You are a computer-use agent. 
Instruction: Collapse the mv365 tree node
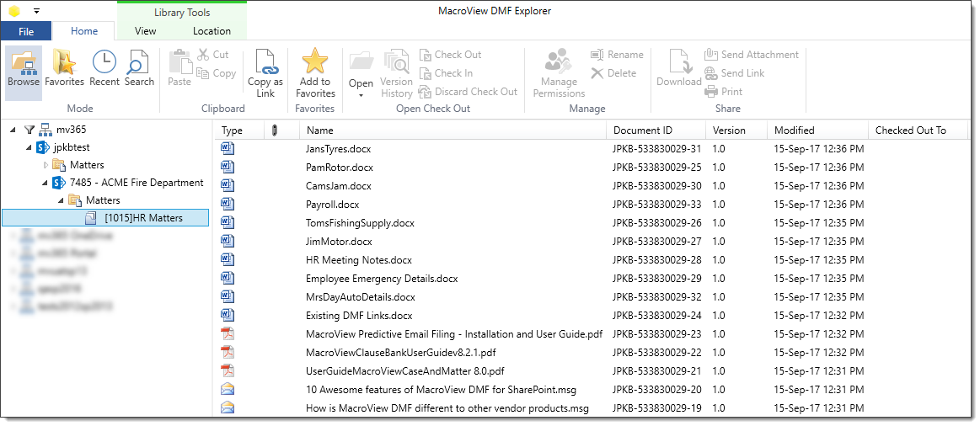13,130
